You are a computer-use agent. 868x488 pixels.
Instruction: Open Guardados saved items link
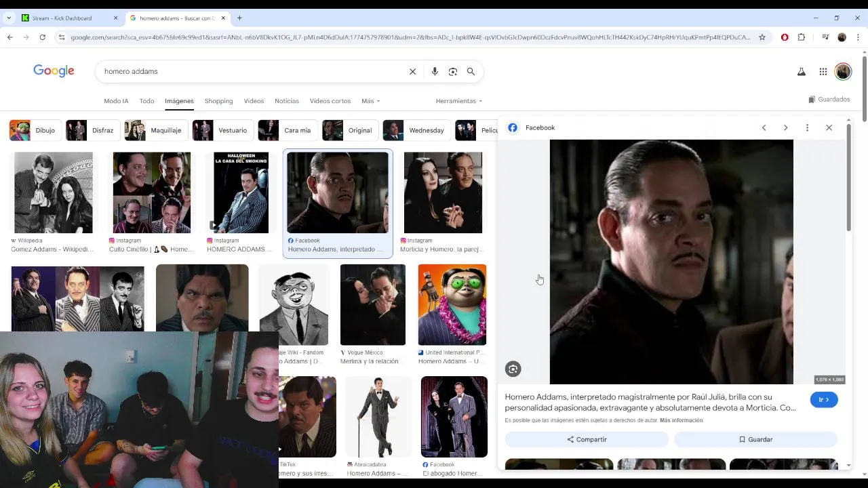click(829, 100)
